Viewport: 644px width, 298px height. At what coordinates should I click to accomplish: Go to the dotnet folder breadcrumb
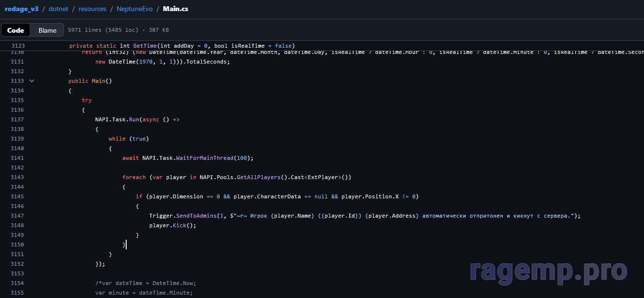(58, 9)
